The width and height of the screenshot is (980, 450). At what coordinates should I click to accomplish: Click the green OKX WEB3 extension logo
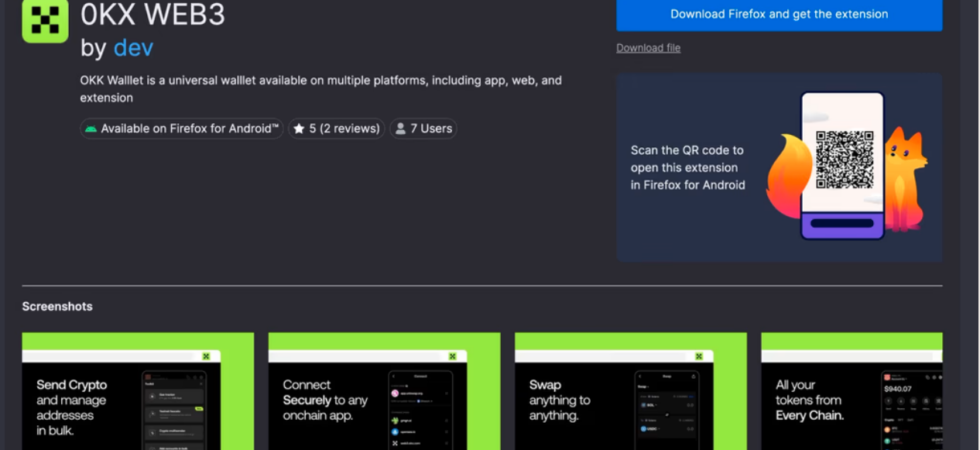click(45, 20)
